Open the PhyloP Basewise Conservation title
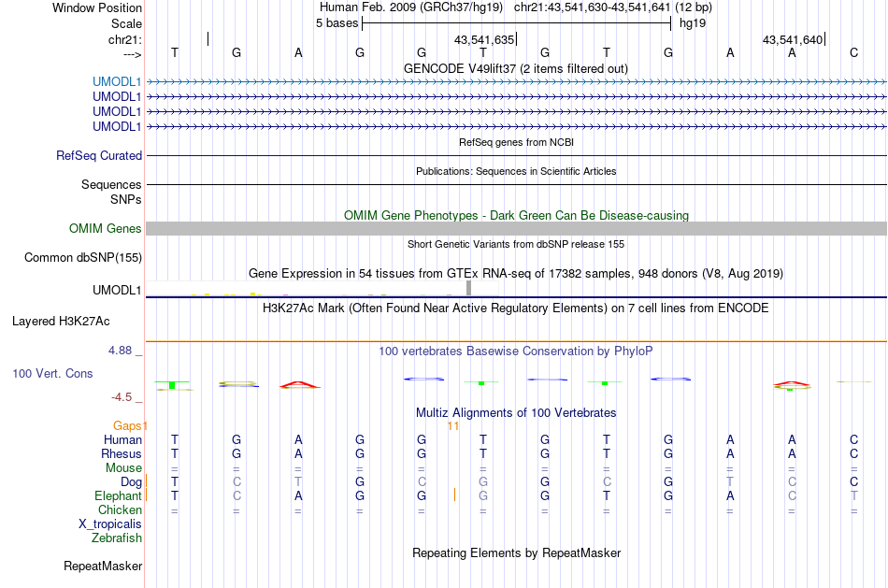 [x=516, y=351]
